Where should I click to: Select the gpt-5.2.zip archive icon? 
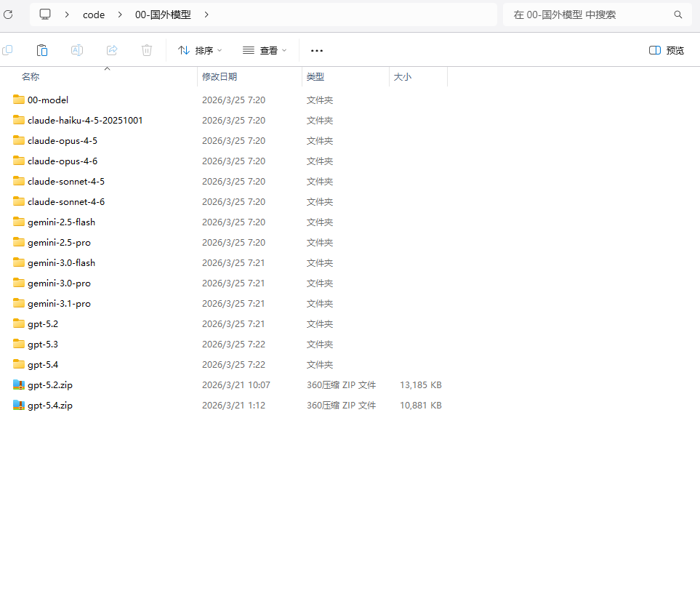click(x=19, y=384)
